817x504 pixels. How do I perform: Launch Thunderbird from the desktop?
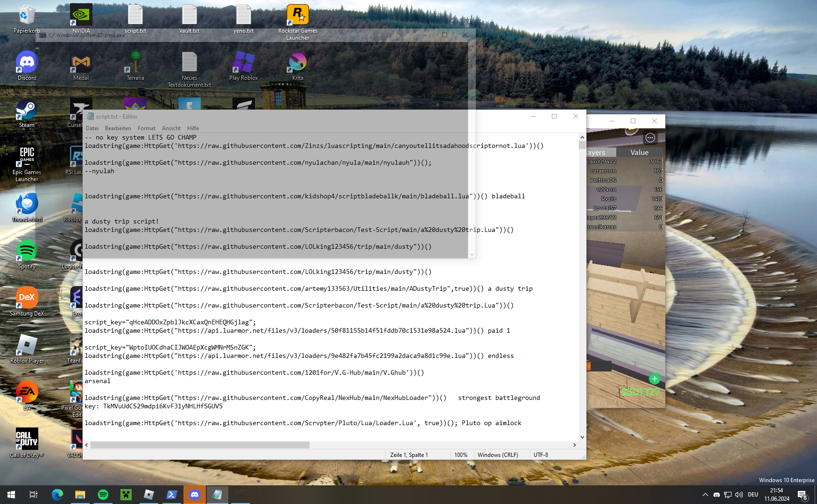[x=27, y=207]
